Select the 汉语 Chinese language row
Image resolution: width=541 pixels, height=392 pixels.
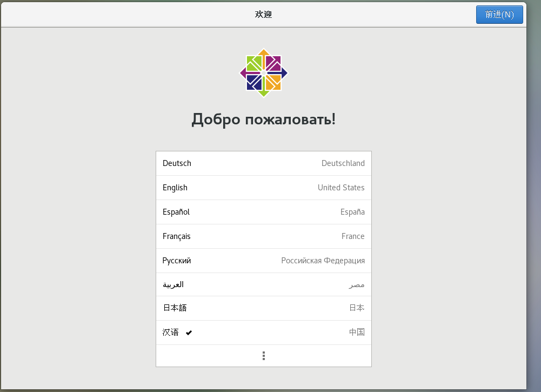click(x=264, y=333)
